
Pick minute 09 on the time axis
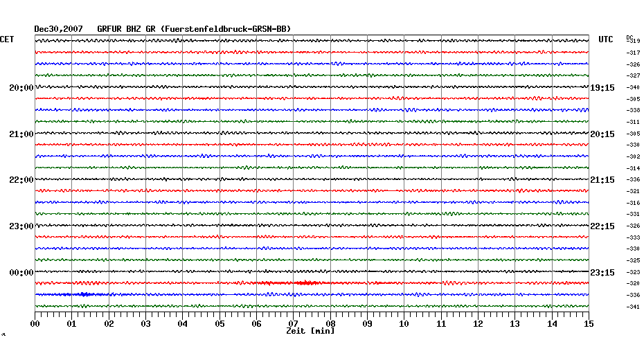367,324
